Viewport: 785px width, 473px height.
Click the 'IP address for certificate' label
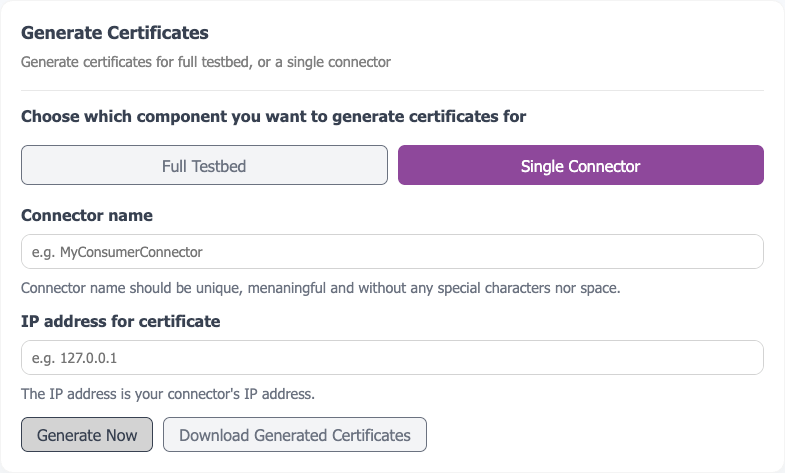[x=121, y=321]
